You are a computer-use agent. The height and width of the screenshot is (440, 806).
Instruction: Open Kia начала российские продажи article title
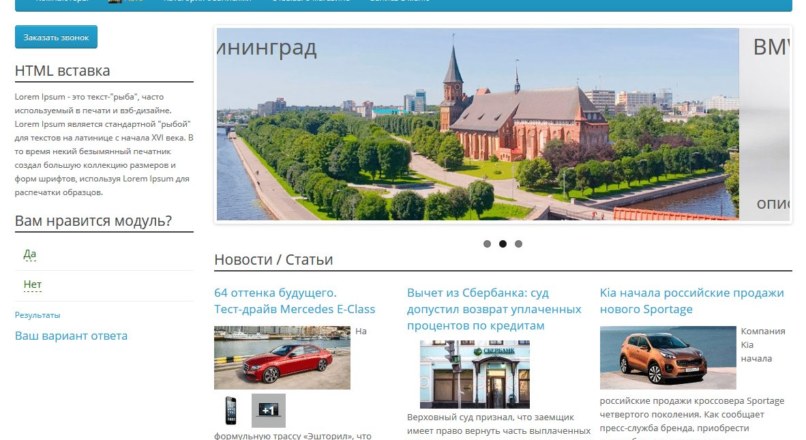692,301
